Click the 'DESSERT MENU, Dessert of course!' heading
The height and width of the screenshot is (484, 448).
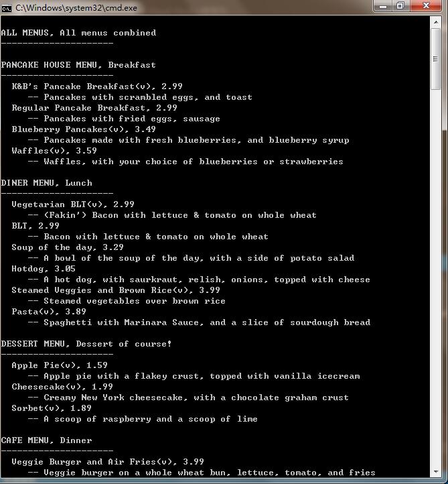(x=86, y=343)
